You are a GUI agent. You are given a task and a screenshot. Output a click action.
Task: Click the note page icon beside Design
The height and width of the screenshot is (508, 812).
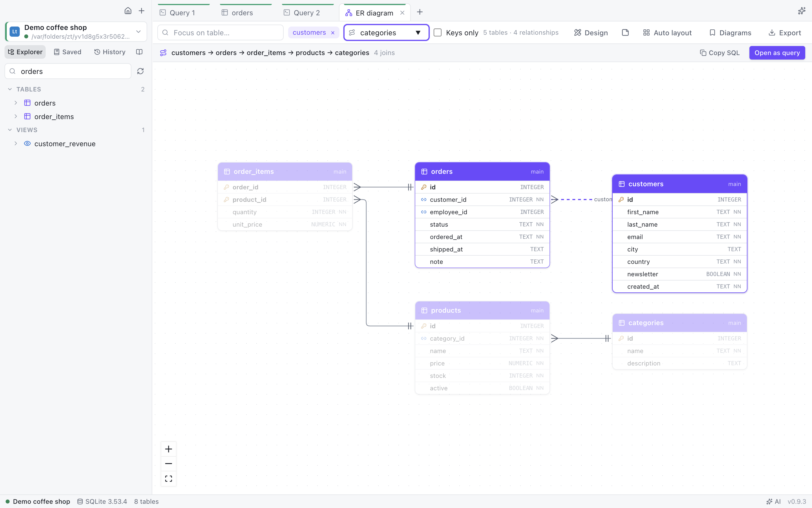625,32
